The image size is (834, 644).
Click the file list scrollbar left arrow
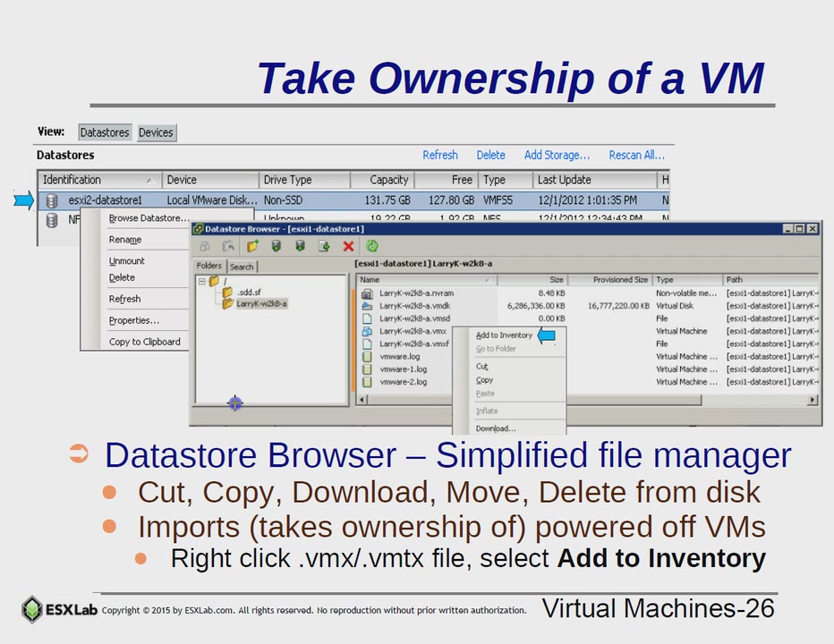(x=362, y=400)
